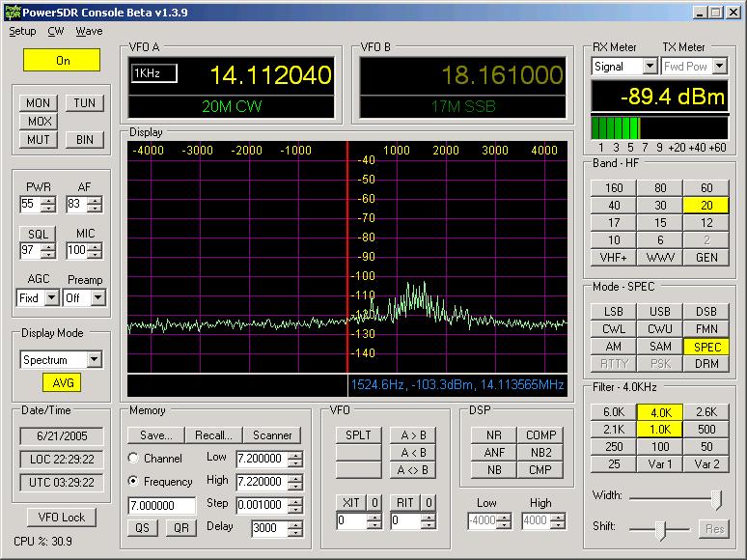Enable the NR noise reduction button
Screen dimensions: 747x560
tap(491, 435)
